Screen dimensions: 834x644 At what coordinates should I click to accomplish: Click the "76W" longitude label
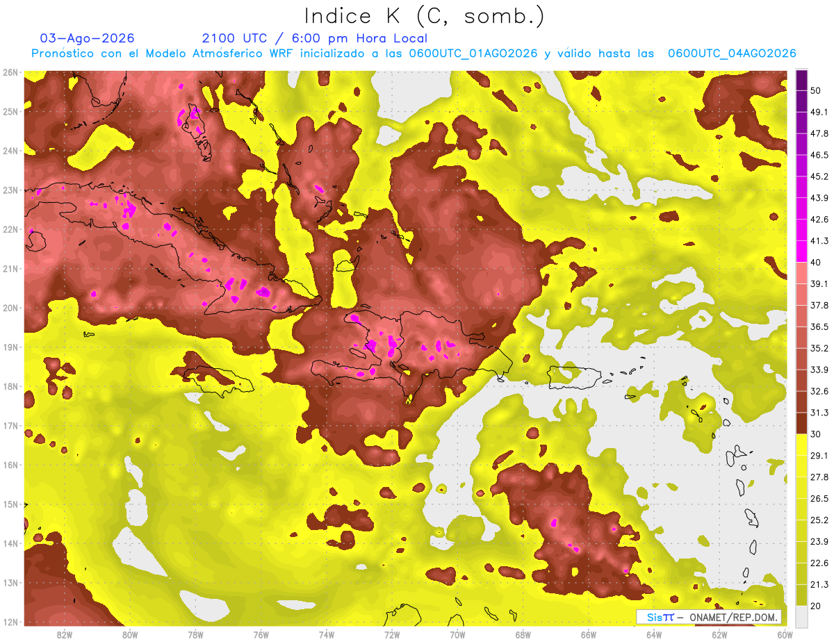(261, 635)
